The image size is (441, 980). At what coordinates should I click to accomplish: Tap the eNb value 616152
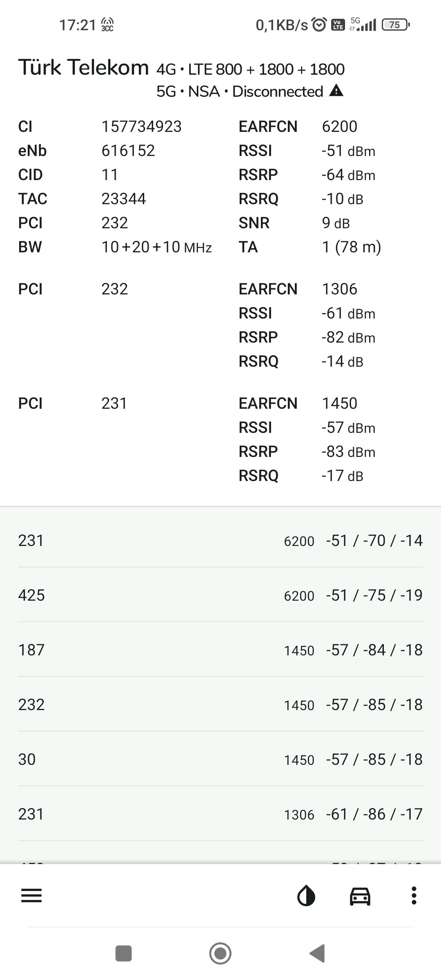[x=128, y=151]
